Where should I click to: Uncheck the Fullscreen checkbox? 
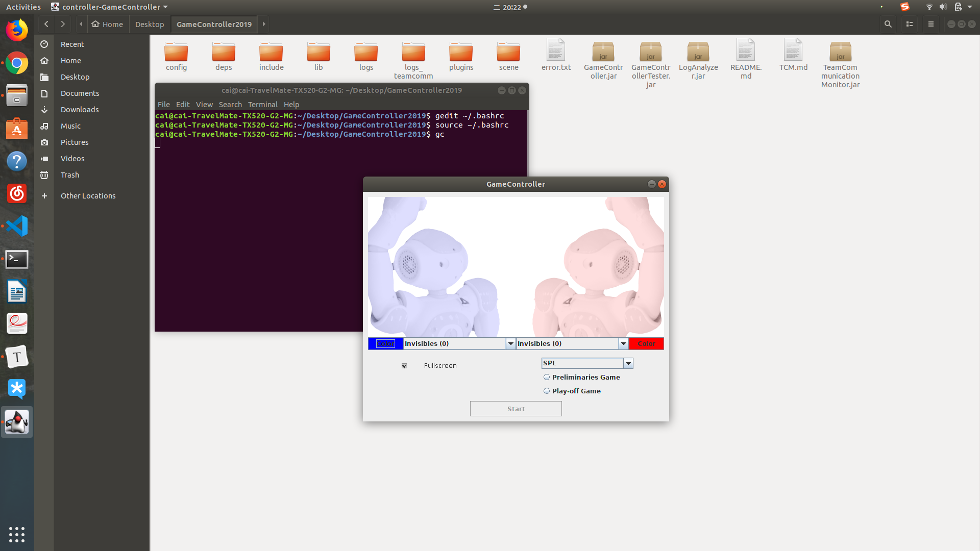404,366
